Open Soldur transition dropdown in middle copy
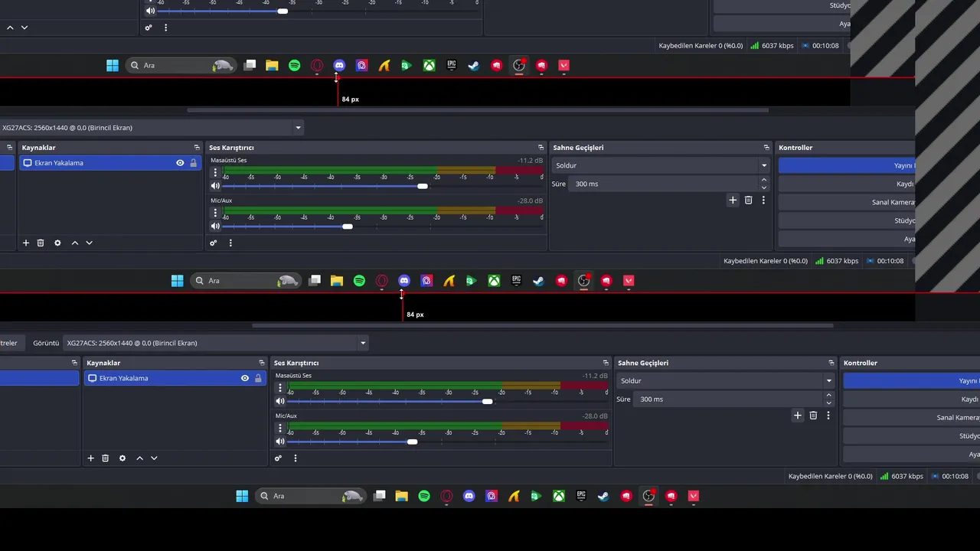Image resolution: width=980 pixels, height=551 pixels. tap(660, 165)
